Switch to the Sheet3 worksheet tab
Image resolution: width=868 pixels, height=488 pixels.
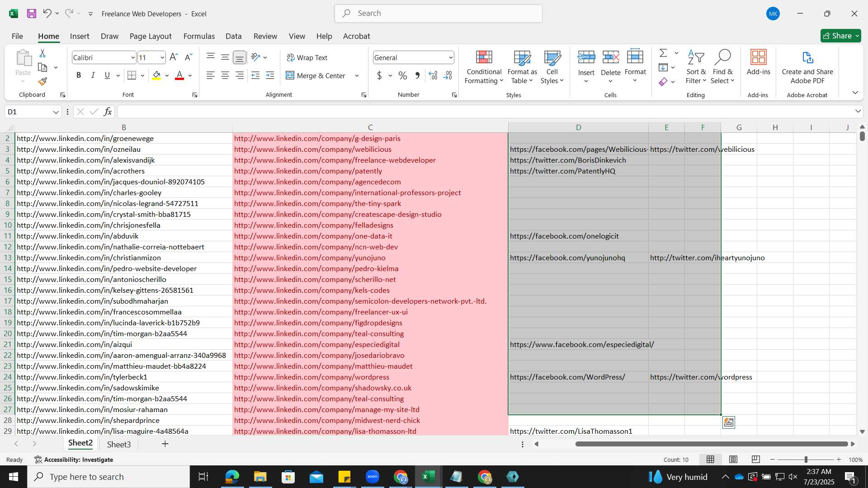click(x=119, y=444)
